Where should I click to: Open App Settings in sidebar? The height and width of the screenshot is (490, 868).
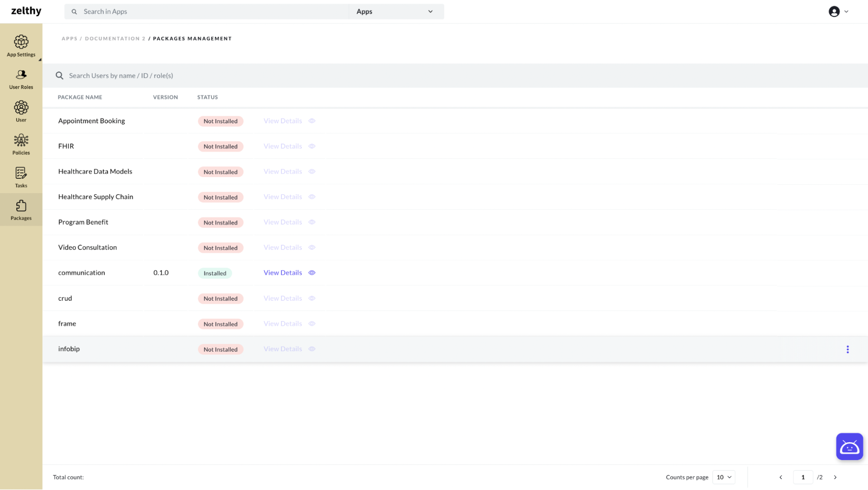click(x=21, y=46)
